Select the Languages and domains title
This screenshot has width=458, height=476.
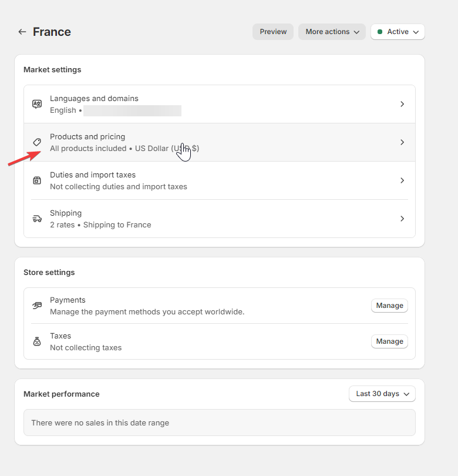pyautogui.click(x=94, y=98)
